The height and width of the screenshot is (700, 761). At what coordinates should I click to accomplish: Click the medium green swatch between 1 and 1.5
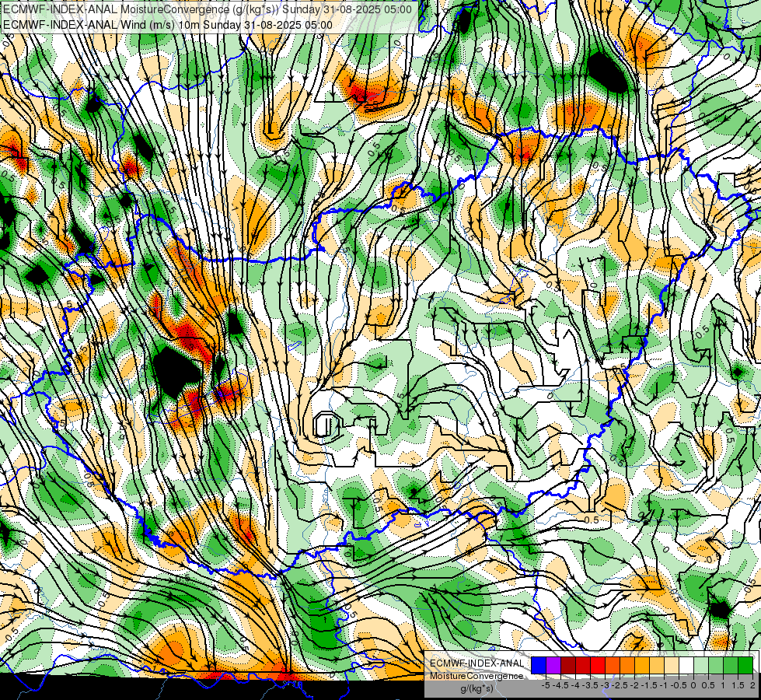731,666
